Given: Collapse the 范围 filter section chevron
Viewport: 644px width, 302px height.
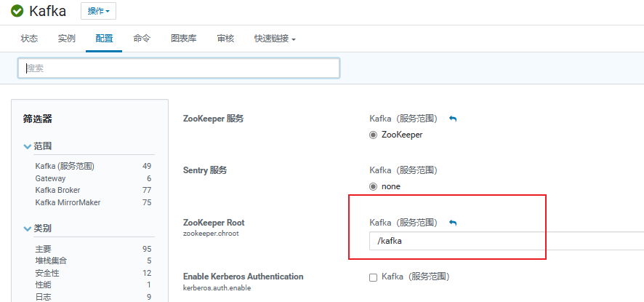Looking at the screenshot, I should click(x=28, y=146).
